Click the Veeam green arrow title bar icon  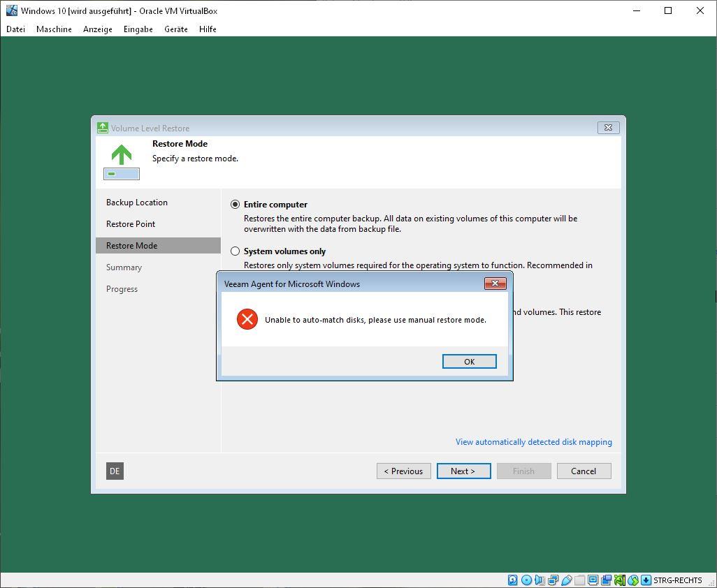pyautogui.click(x=103, y=128)
